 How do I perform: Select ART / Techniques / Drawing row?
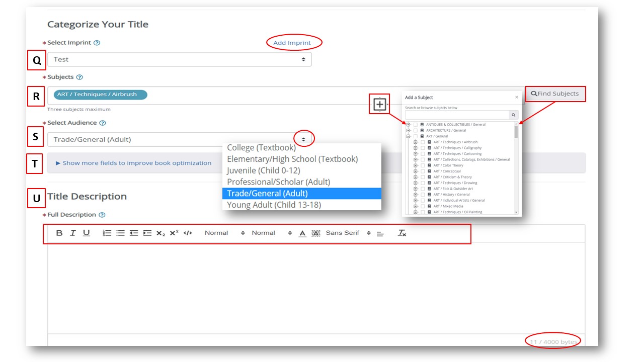pyautogui.click(x=455, y=183)
